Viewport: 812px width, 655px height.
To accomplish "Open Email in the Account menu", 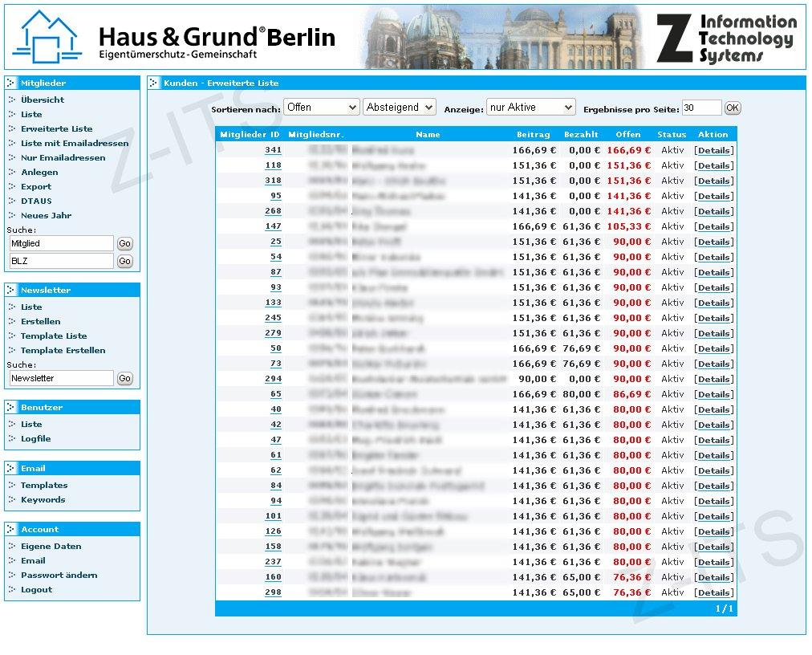I will (33, 561).
